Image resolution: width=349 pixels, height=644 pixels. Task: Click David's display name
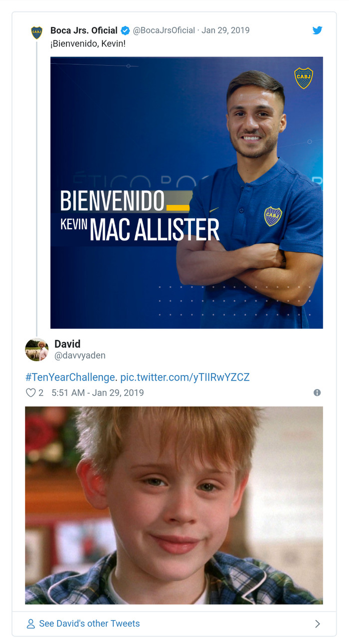coord(67,344)
